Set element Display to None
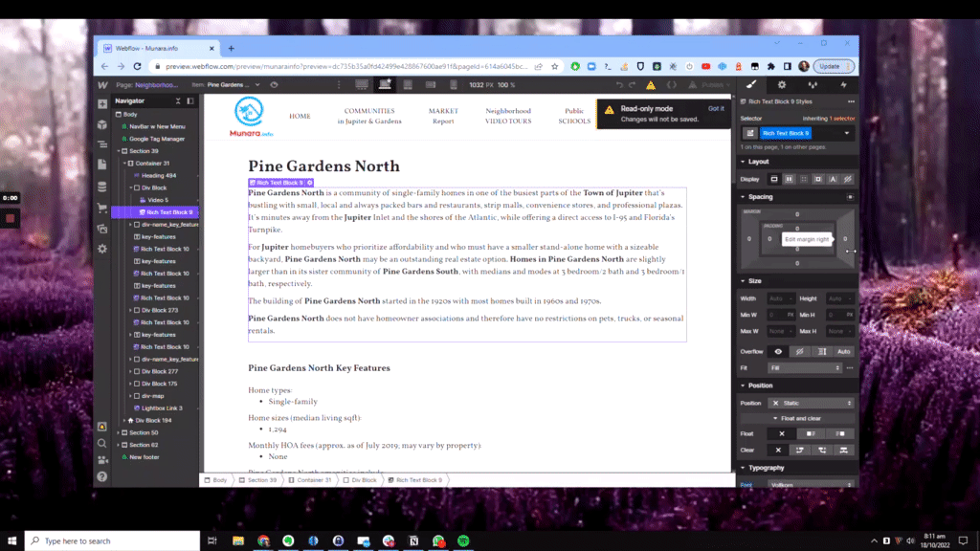 pyautogui.click(x=848, y=180)
